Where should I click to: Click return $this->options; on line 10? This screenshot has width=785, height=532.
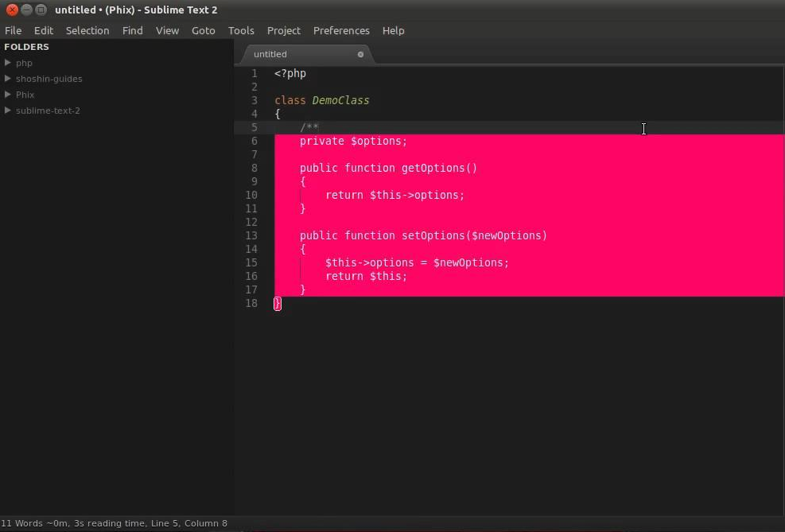click(x=395, y=195)
